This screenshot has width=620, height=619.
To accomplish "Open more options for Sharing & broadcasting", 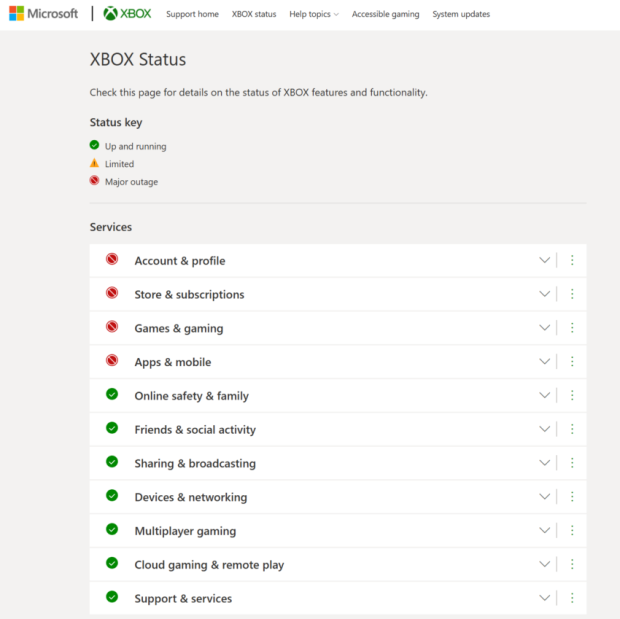I will (572, 462).
